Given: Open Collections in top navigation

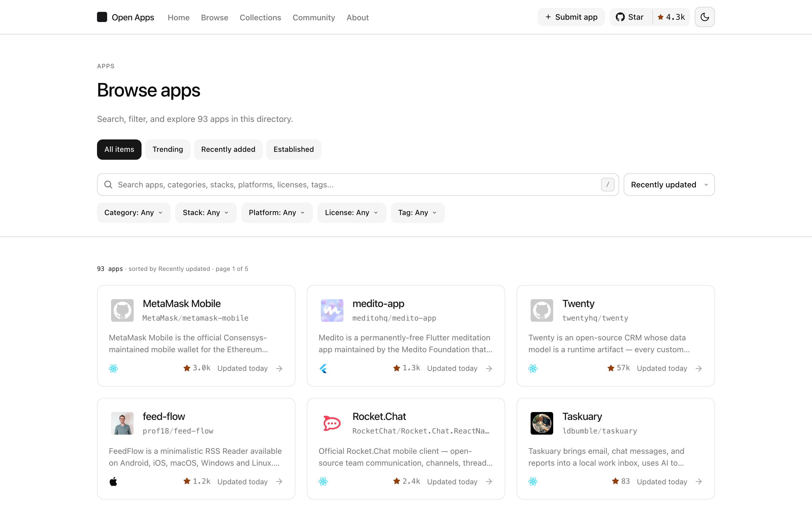Looking at the screenshot, I should 261,17.
